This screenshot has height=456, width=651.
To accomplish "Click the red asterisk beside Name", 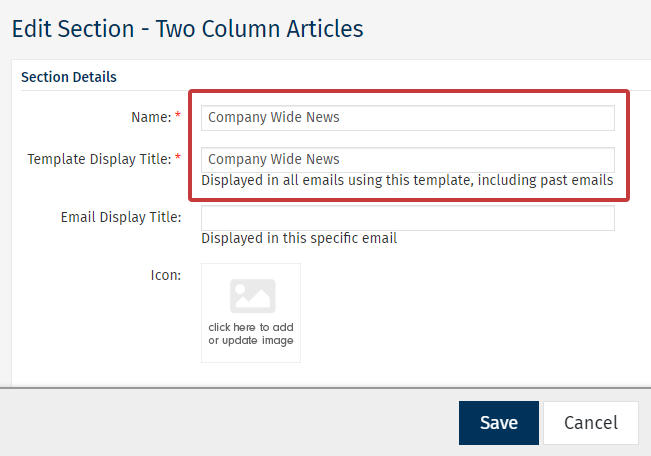I will tap(178, 117).
